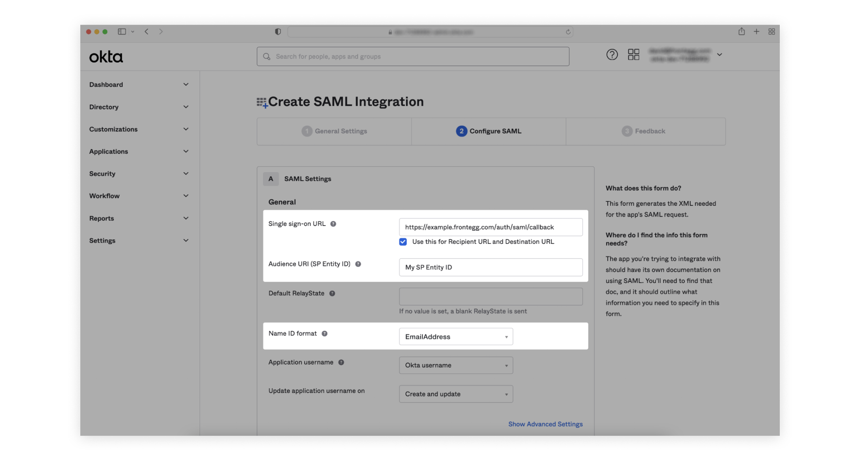Open Update application username on dropdown
Screen dimensions: 868x467
coord(456,394)
